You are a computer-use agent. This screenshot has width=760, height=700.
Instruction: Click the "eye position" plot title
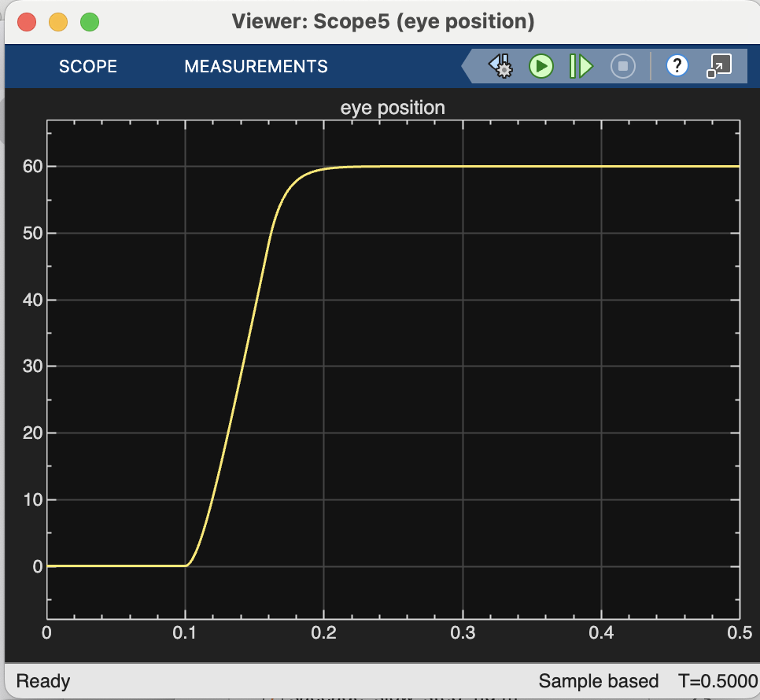[393, 108]
